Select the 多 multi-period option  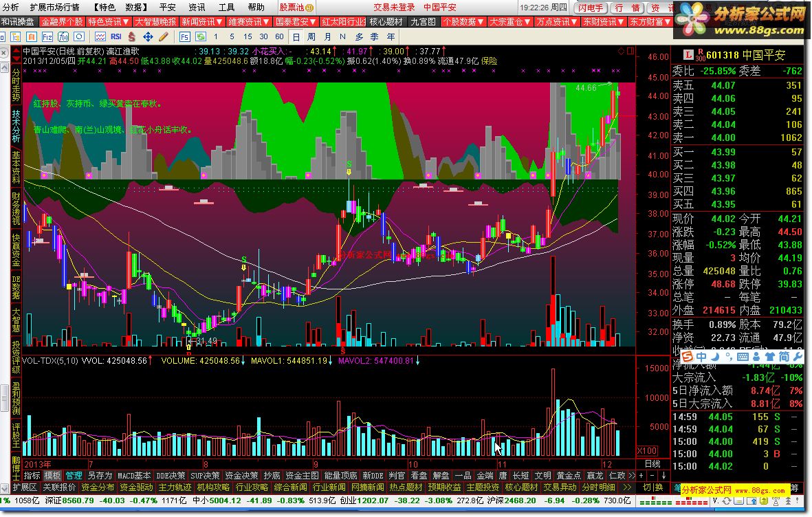[359, 36]
